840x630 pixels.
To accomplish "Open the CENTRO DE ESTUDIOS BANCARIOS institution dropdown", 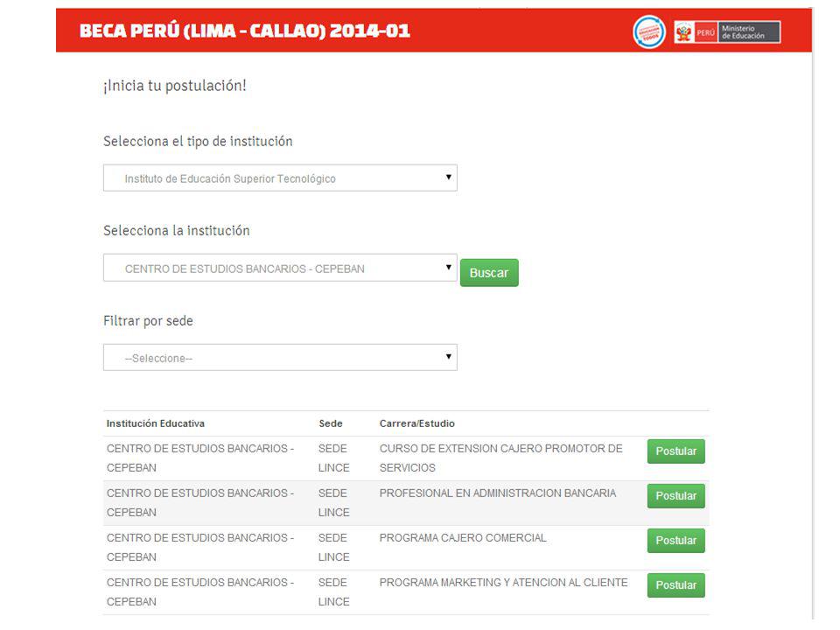I will tap(280, 268).
